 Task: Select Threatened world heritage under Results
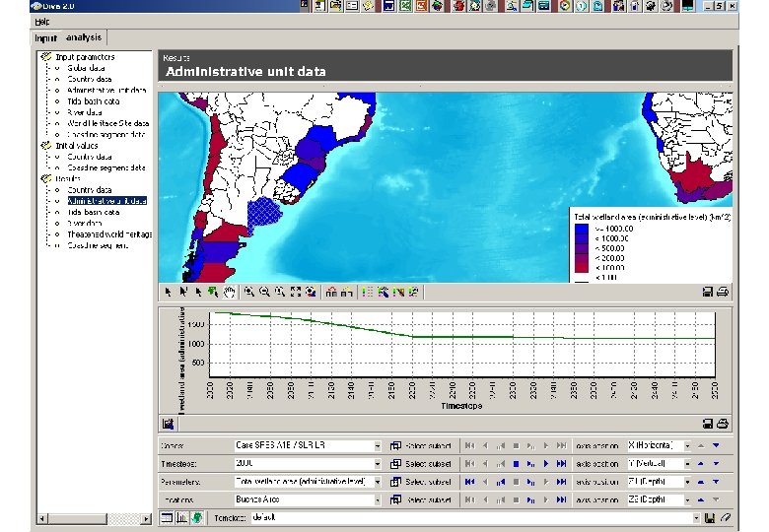(109, 234)
